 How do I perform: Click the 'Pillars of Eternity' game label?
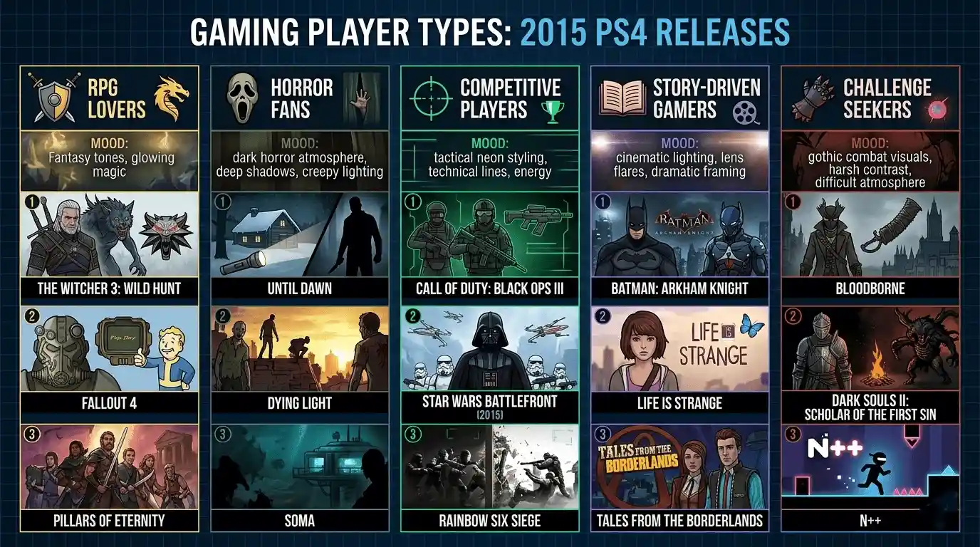click(x=109, y=521)
